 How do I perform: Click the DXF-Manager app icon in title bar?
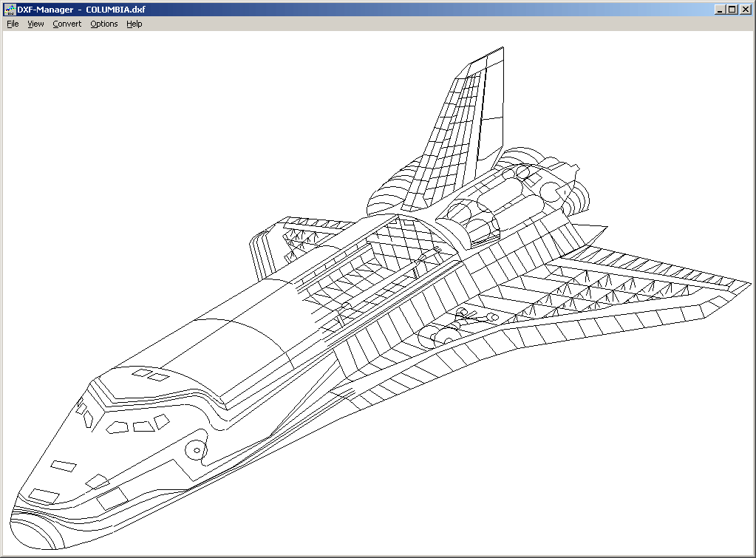click(x=10, y=10)
